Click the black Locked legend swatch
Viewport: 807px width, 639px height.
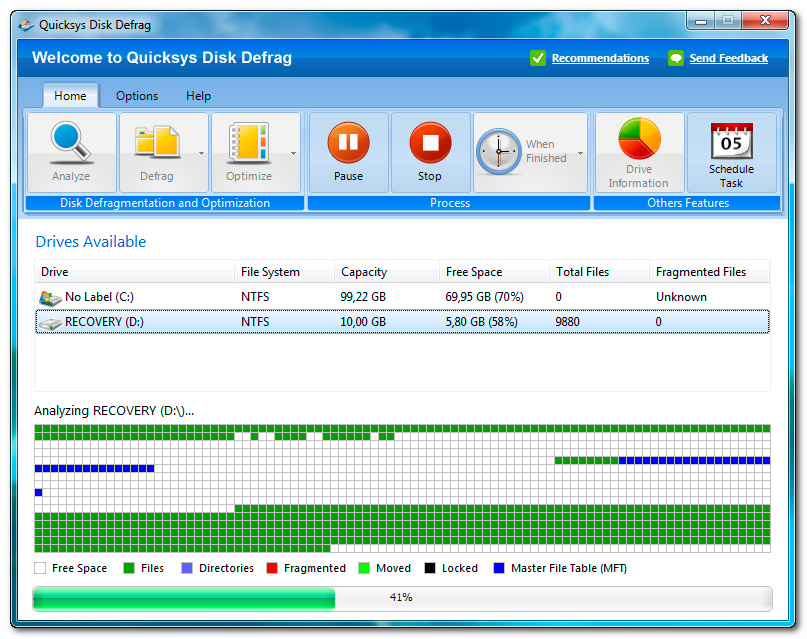(430, 568)
